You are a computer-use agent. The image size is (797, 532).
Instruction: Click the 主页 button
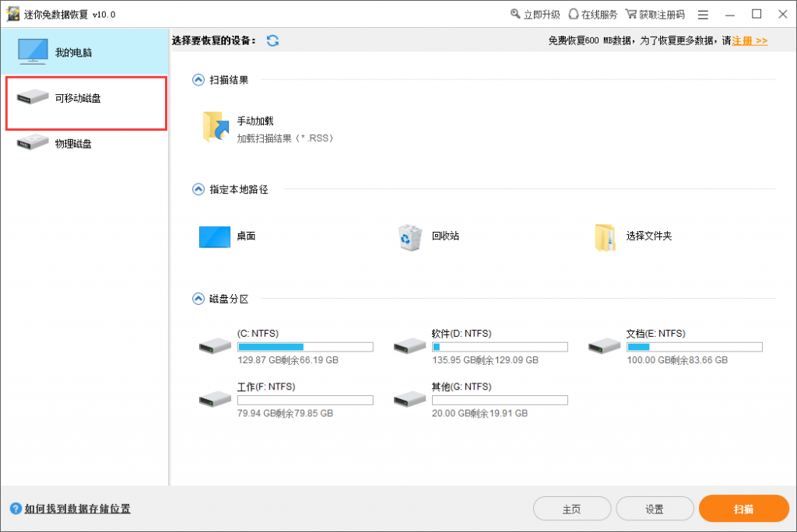coord(572,509)
